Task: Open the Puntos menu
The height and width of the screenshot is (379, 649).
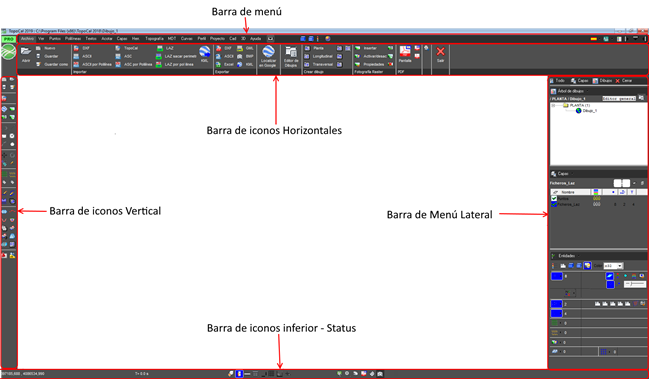Action: click(55, 38)
